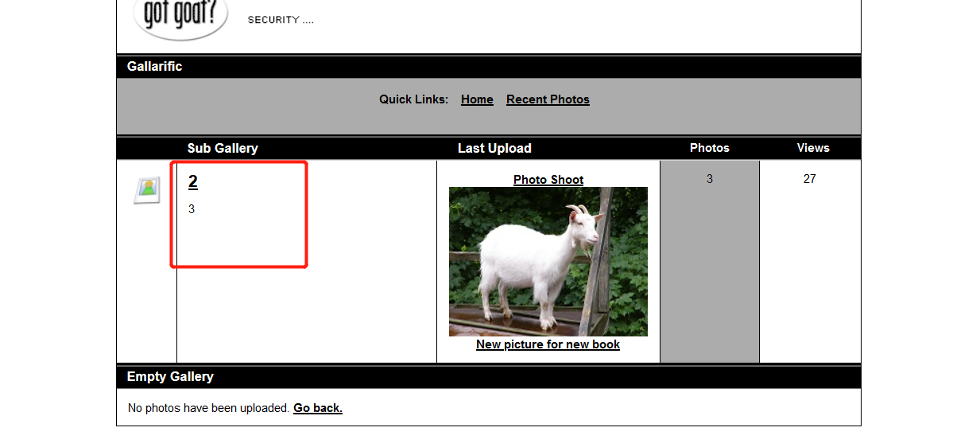Open the Home quick link
This screenshot has width=980, height=447.
pos(477,99)
